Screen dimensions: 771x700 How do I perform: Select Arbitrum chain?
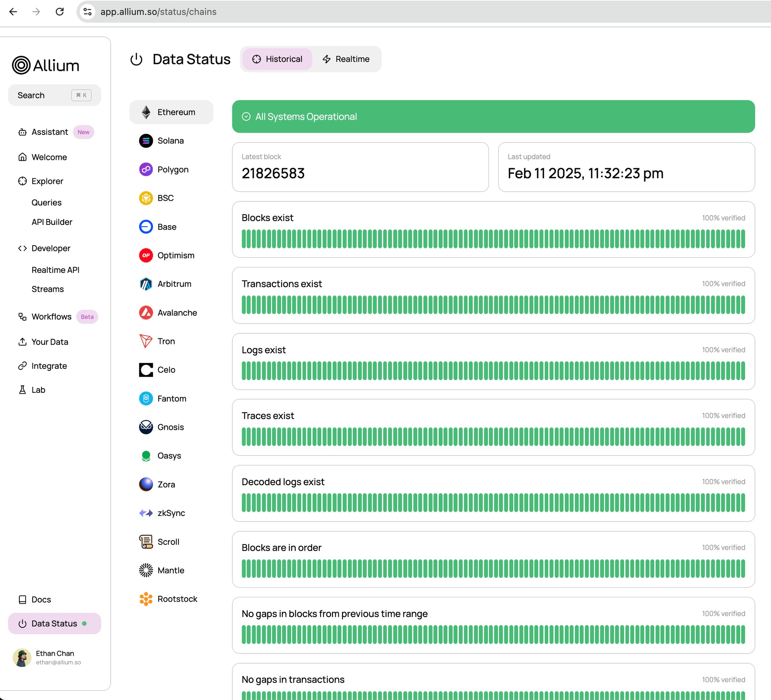click(x=171, y=284)
